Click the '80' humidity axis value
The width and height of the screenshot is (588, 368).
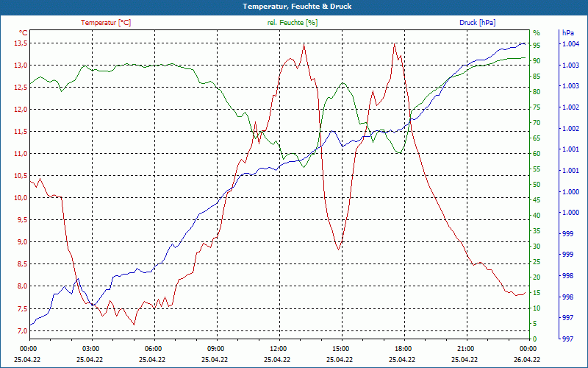tap(537, 92)
